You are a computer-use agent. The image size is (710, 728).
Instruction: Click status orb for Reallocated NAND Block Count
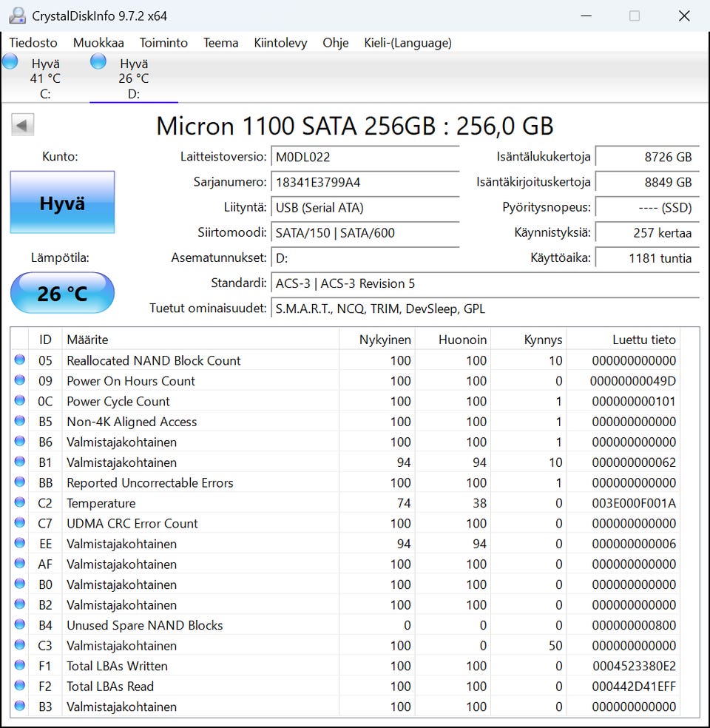[x=20, y=360]
